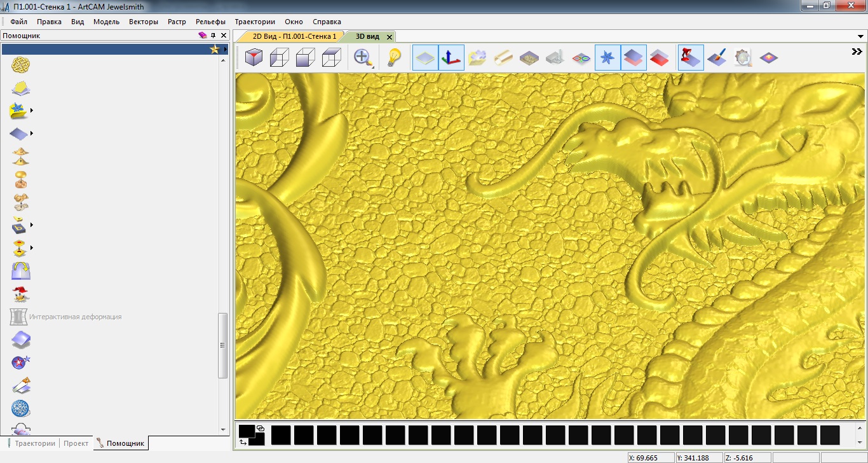
Task: Click the paintbrush on blue plane icon
Action: 717,58
